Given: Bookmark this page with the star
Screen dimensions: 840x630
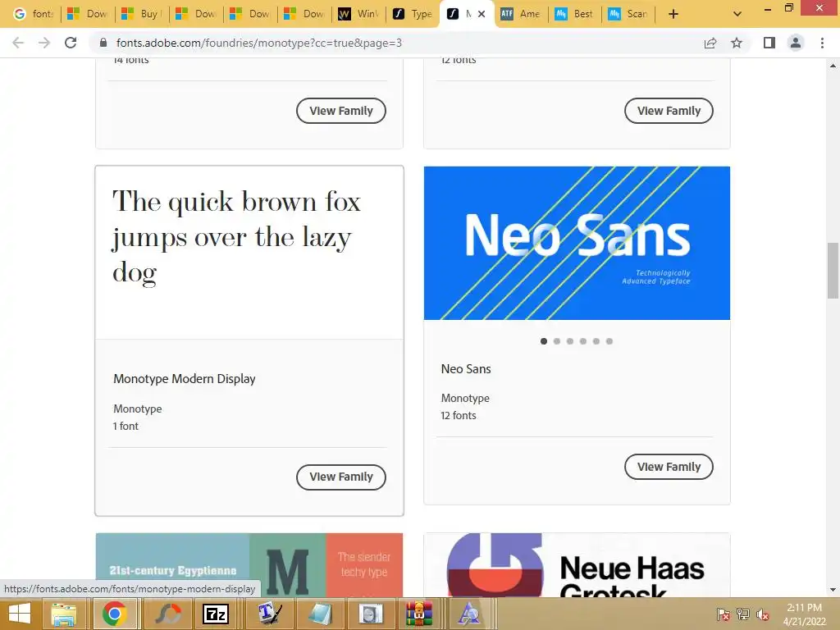Looking at the screenshot, I should (737, 43).
